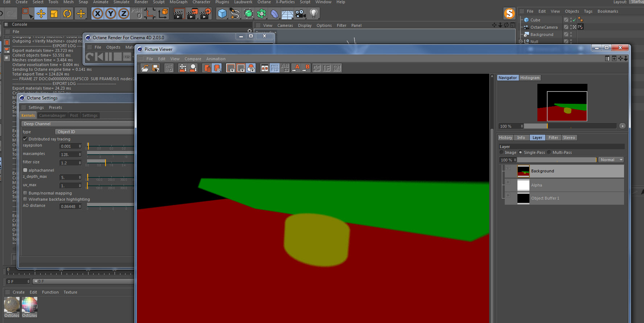Adjust navigator zoom percent spinner
644x323 pixels.
522,126
